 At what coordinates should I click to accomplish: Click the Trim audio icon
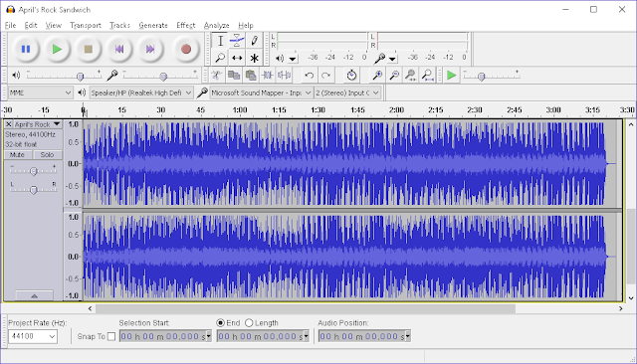[x=268, y=75]
